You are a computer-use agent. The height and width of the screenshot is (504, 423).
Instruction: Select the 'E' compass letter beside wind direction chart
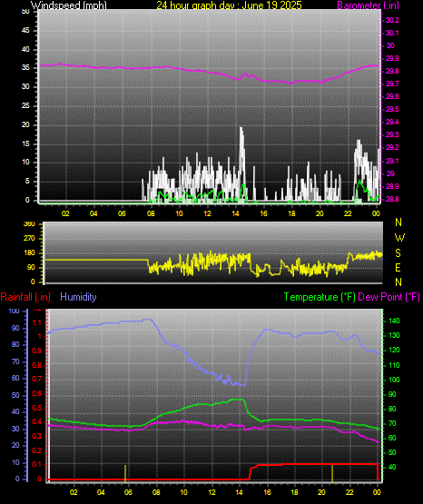click(x=398, y=267)
